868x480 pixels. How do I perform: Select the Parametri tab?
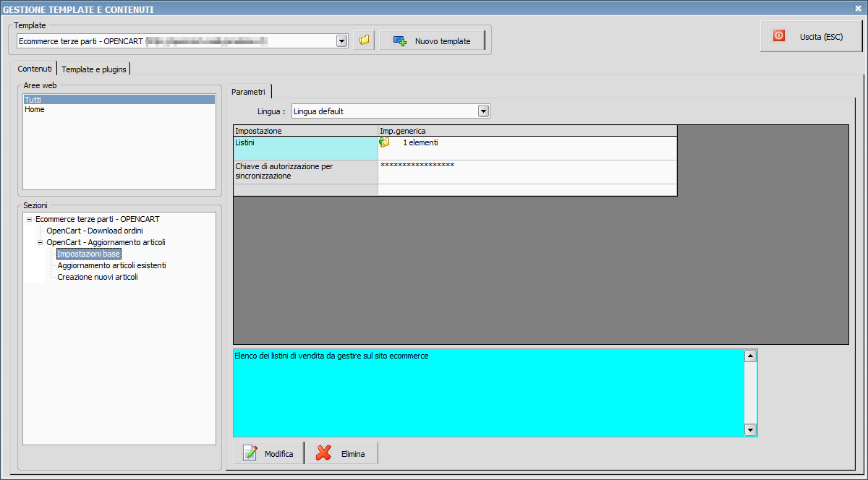(x=249, y=91)
